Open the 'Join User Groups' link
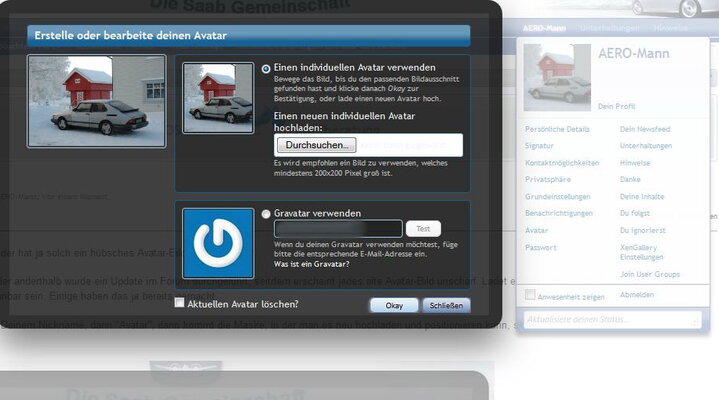The height and width of the screenshot is (400, 719). tap(650, 274)
